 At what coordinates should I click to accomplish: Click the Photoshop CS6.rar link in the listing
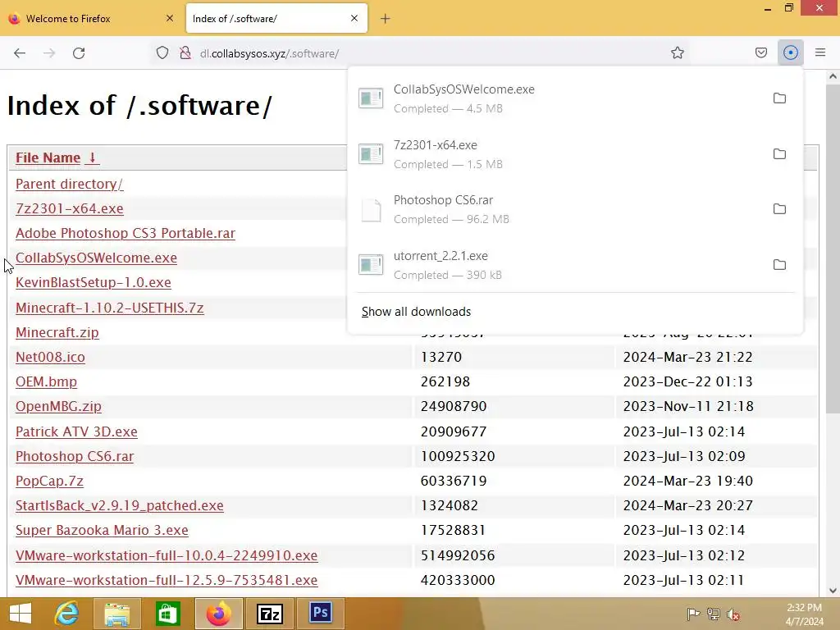75,456
